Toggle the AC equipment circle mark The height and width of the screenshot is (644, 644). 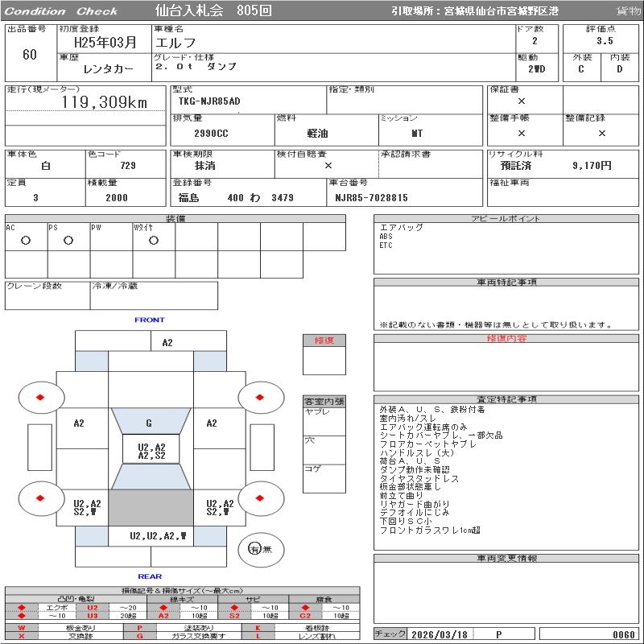[26, 240]
